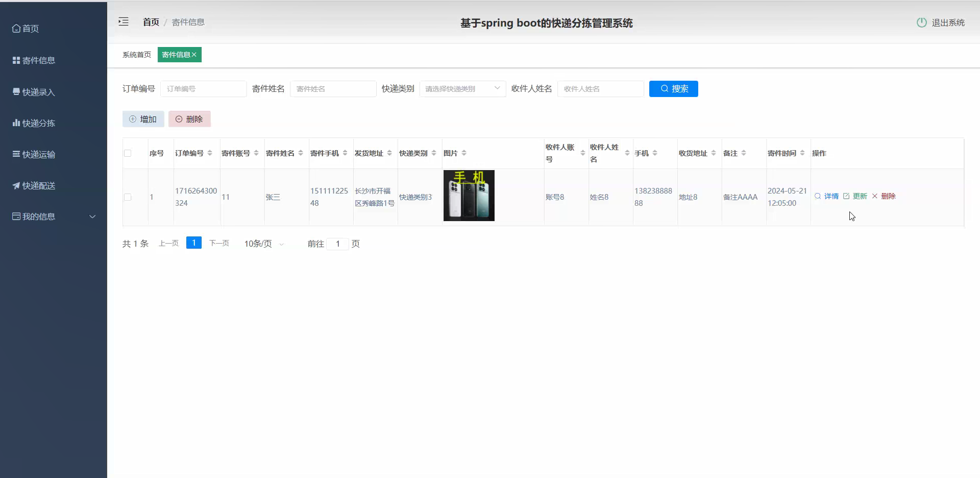Click the 退出系统 power icon
Viewport: 980px width, 478px height.
pyautogui.click(x=921, y=22)
